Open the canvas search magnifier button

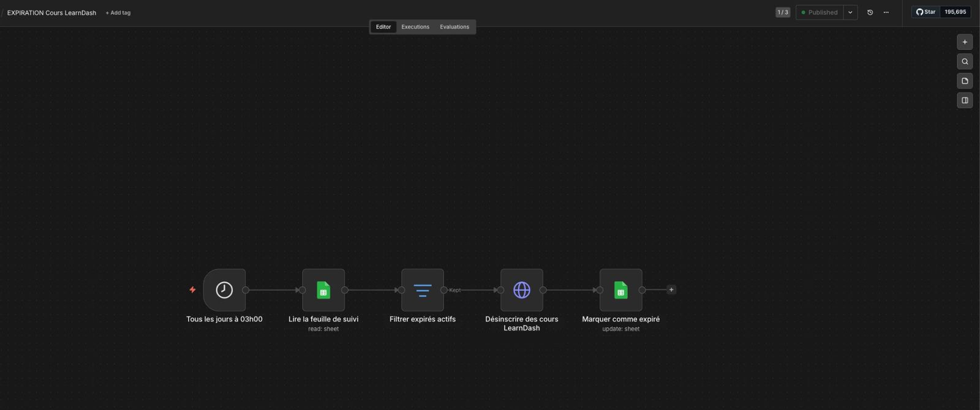click(x=965, y=62)
